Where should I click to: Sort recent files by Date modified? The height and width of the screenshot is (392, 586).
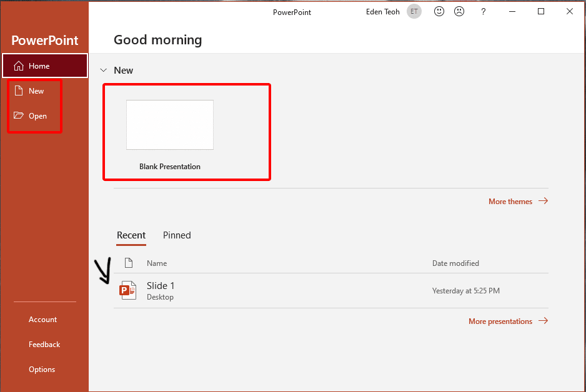pyautogui.click(x=455, y=263)
